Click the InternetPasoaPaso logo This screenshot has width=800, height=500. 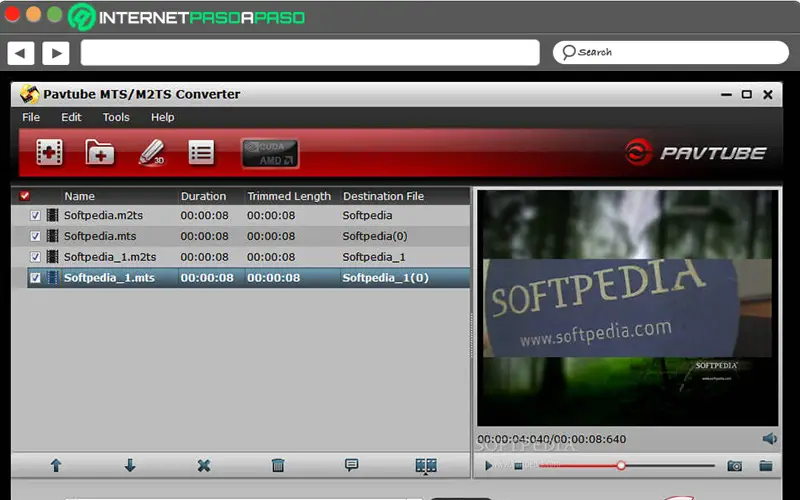[x=186, y=17]
